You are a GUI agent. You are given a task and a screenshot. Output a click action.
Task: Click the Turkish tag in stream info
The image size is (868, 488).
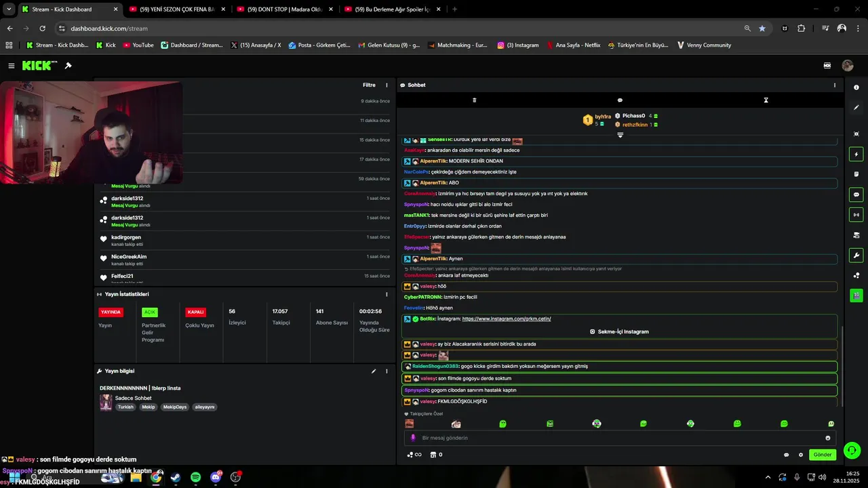click(x=125, y=407)
